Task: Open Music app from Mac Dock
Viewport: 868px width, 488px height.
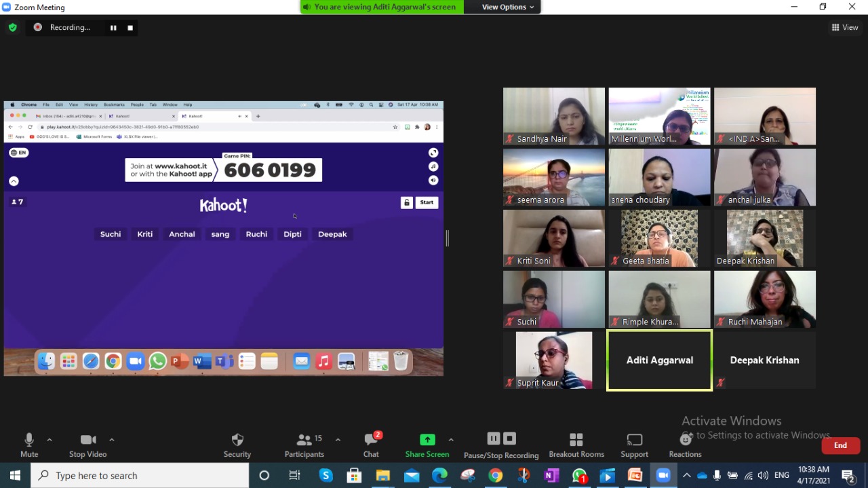Action: tap(323, 361)
